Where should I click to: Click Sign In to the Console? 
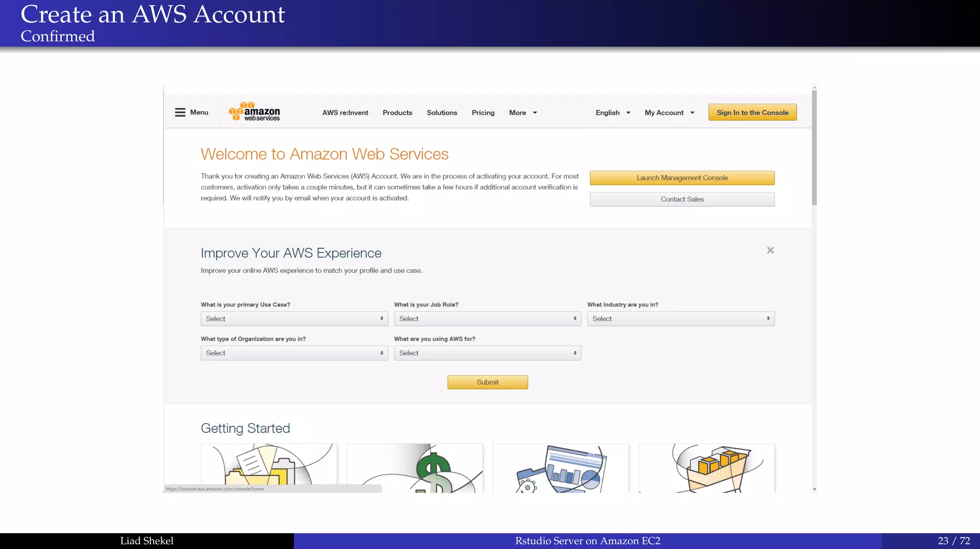(752, 112)
